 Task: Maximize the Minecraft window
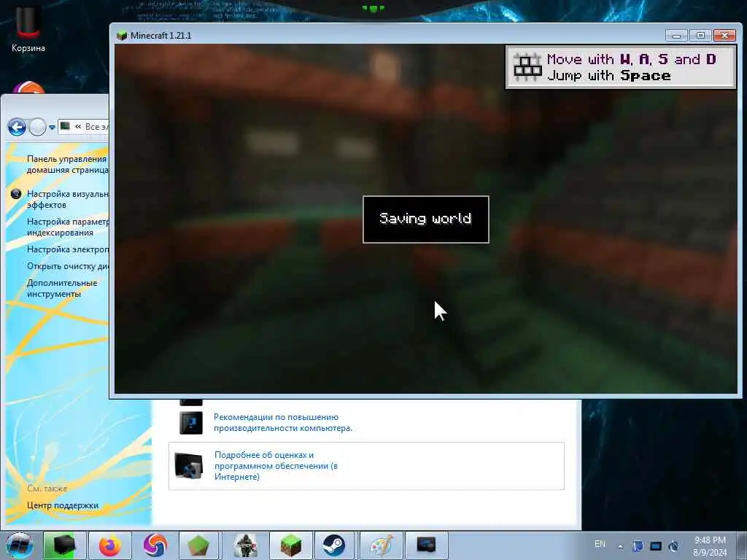pyautogui.click(x=700, y=36)
